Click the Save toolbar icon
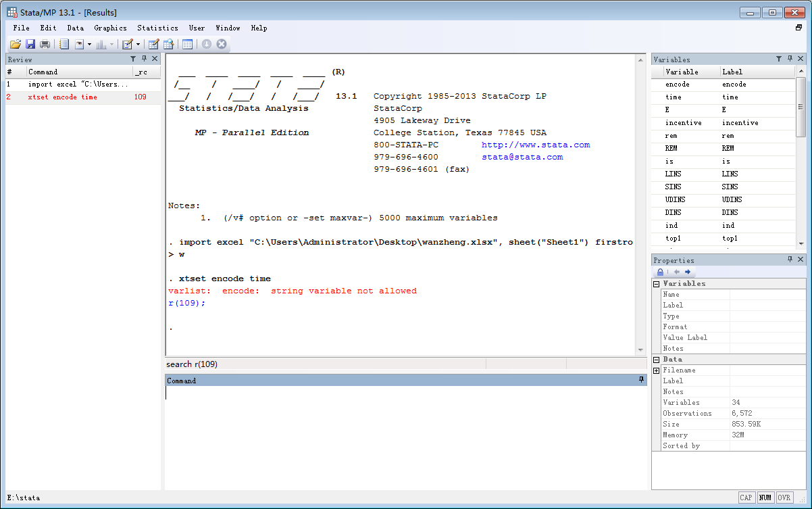The width and height of the screenshot is (812, 509). 30,44
